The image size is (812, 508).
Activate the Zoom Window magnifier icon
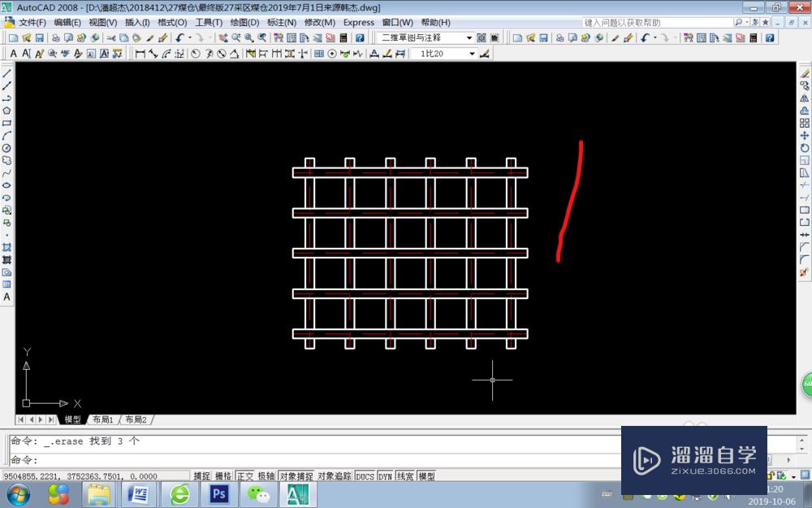click(x=248, y=37)
